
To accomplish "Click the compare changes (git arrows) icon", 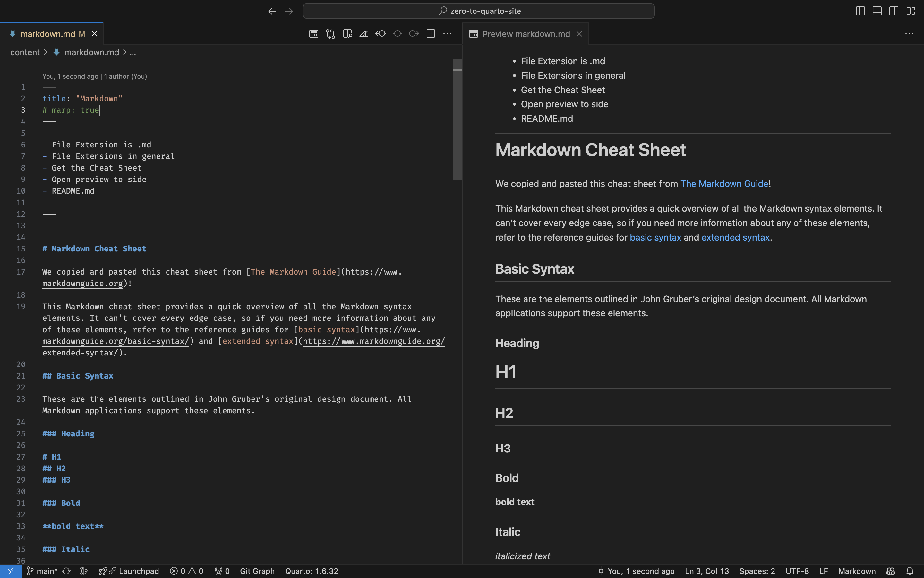I will pos(331,34).
